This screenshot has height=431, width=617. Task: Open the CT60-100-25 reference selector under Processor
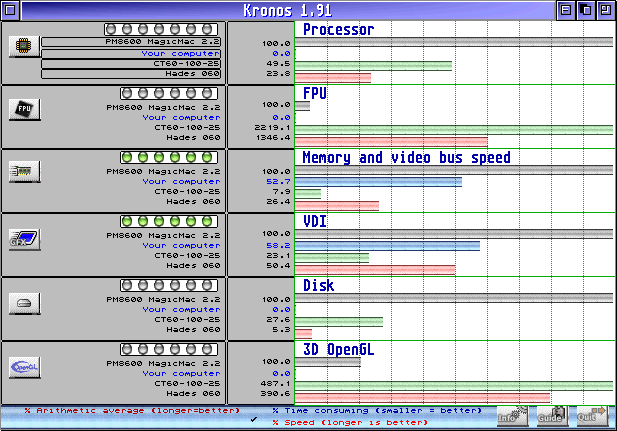click(132, 63)
